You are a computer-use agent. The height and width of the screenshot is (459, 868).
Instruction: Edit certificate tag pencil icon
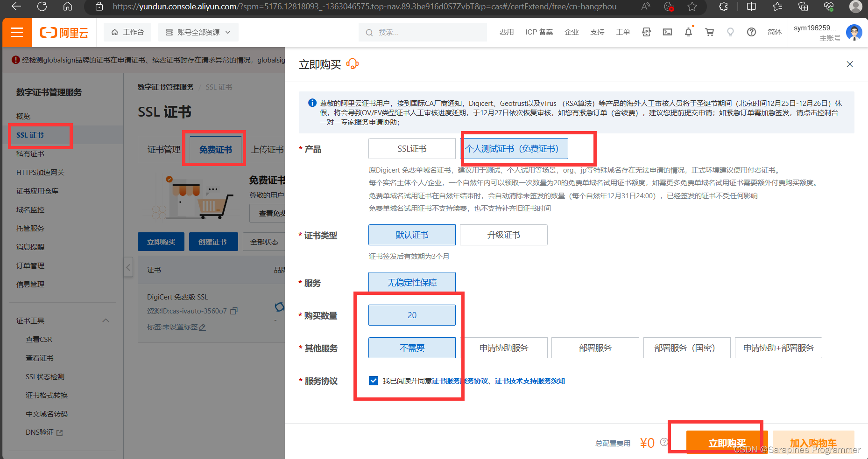[x=203, y=327]
